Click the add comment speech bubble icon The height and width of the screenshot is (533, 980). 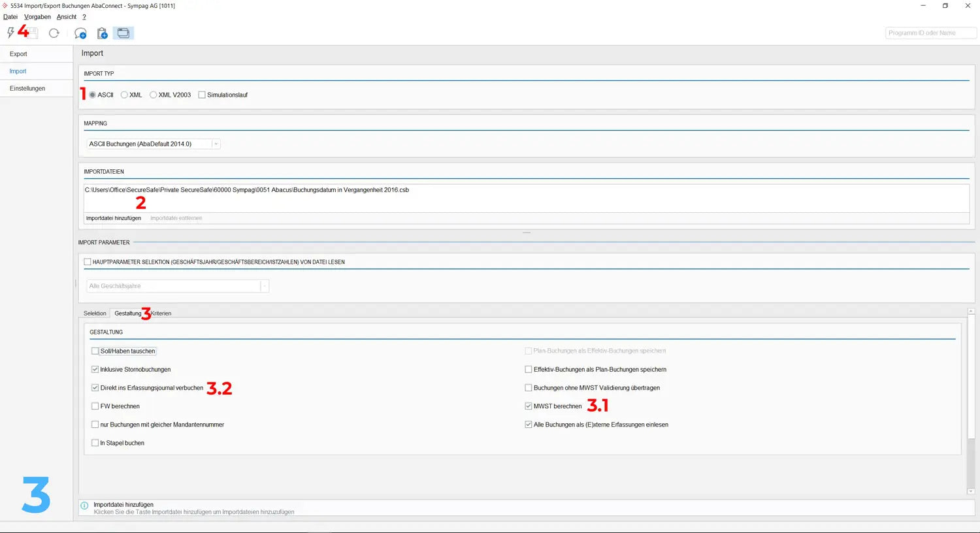80,33
